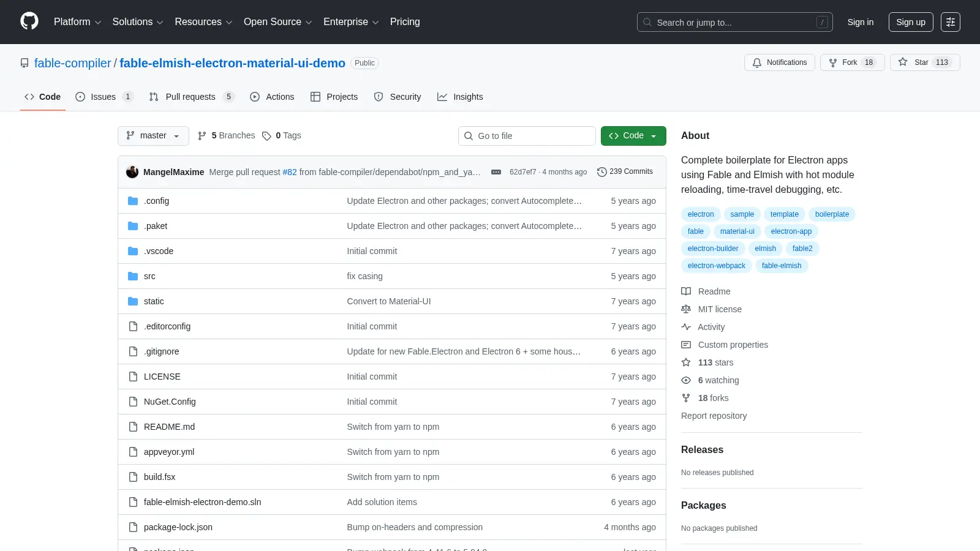
Task: Open the Enterprise dropdown
Action: tap(351, 22)
